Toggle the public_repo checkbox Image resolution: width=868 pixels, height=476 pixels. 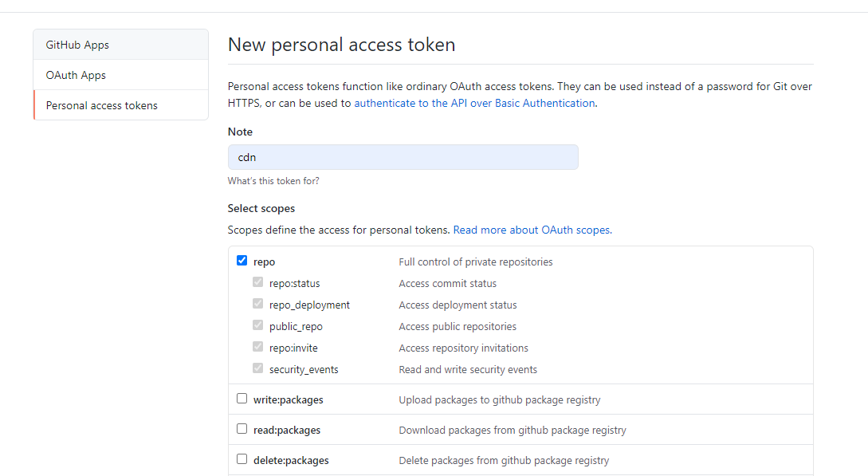click(258, 325)
